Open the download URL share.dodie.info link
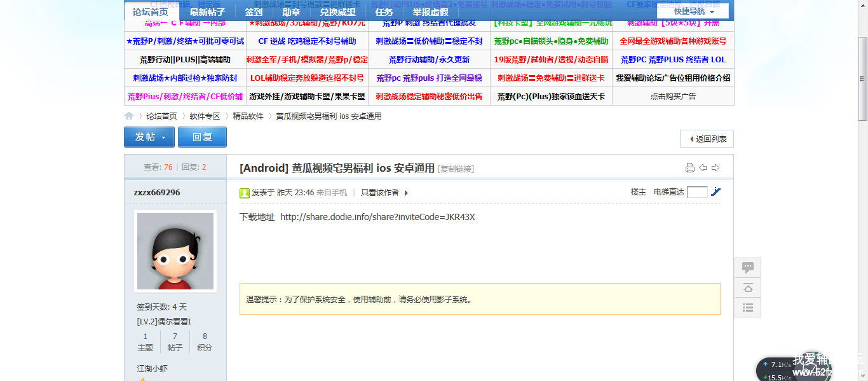Screen dimensions: 868x381 (377, 217)
